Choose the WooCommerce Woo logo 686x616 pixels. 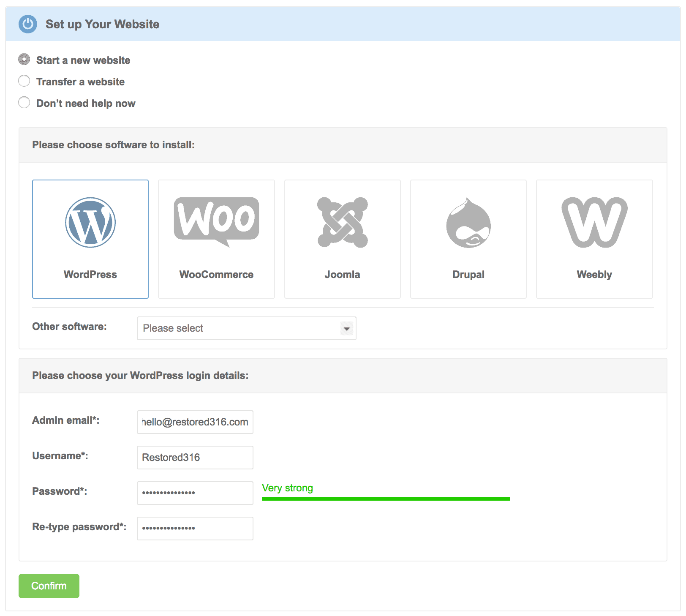(216, 222)
